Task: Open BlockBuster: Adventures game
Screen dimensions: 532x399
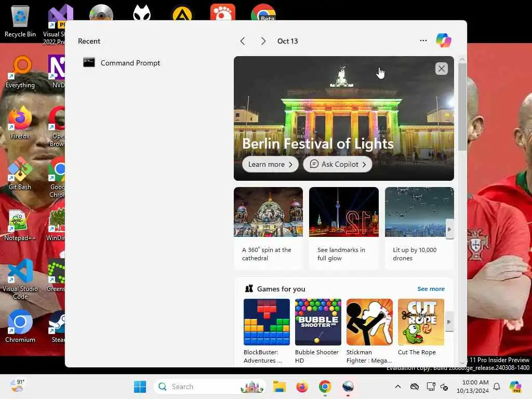Action: tap(267, 331)
